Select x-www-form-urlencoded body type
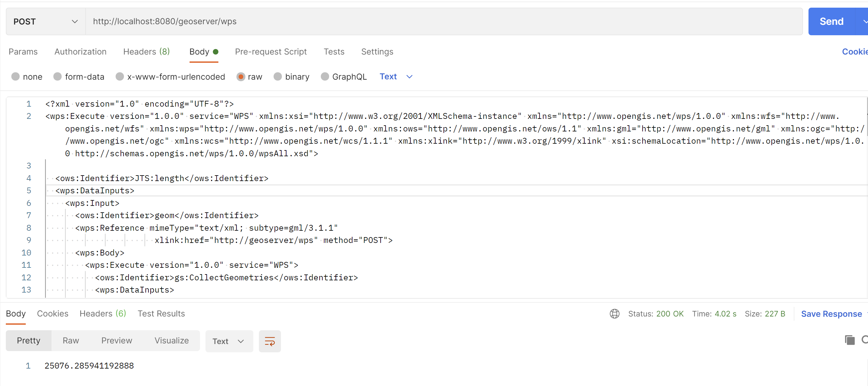 coord(120,77)
